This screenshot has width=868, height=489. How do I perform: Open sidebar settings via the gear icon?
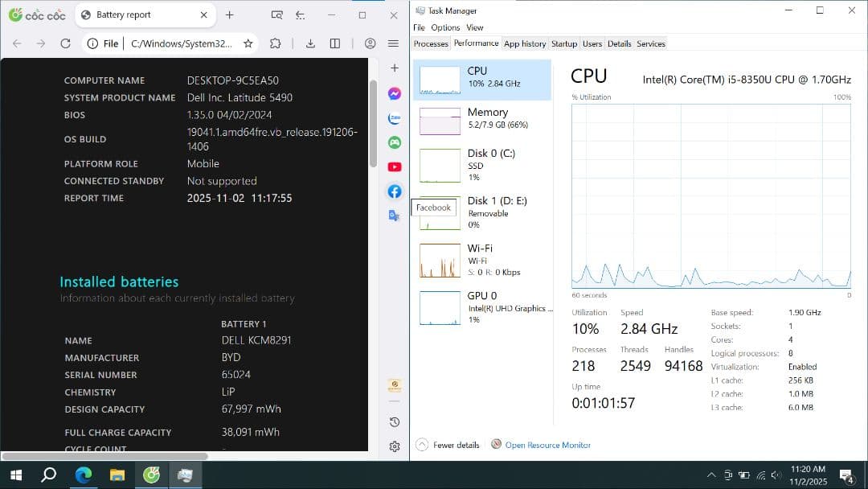(x=394, y=446)
